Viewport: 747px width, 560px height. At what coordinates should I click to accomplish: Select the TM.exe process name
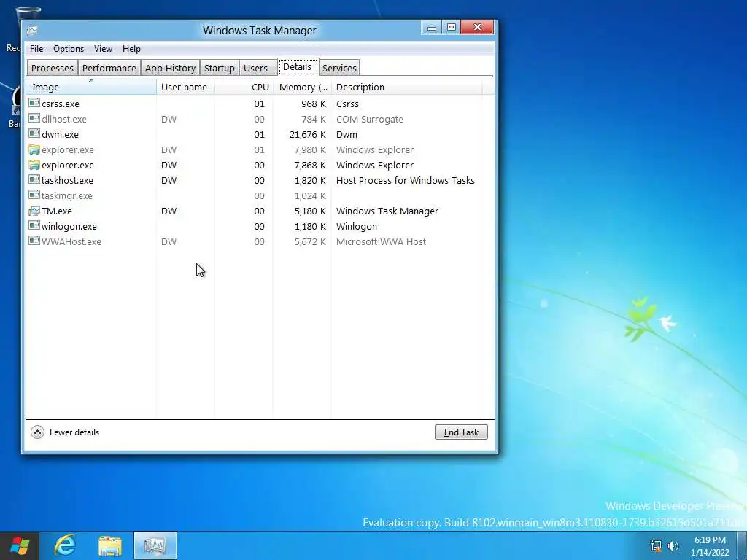[57, 211]
